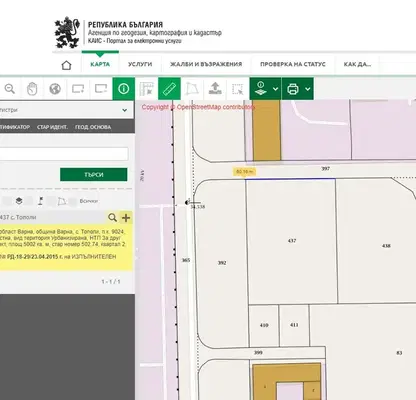Open the УСЛУГИ menu item
Screen dimensions: 416x400
(x=140, y=64)
